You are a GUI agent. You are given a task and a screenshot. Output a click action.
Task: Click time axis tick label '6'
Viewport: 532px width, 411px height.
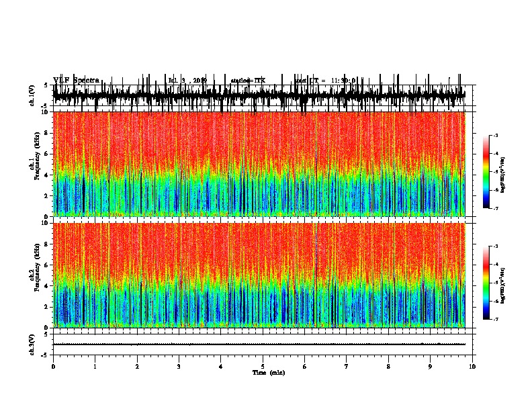pos(304,367)
